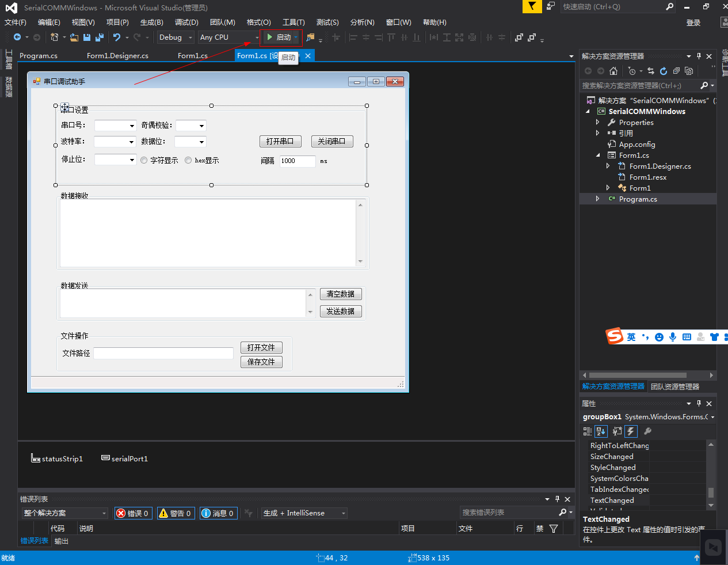Open the 整个解决方案 scope dropdown
This screenshot has height=565, width=728.
(x=64, y=513)
